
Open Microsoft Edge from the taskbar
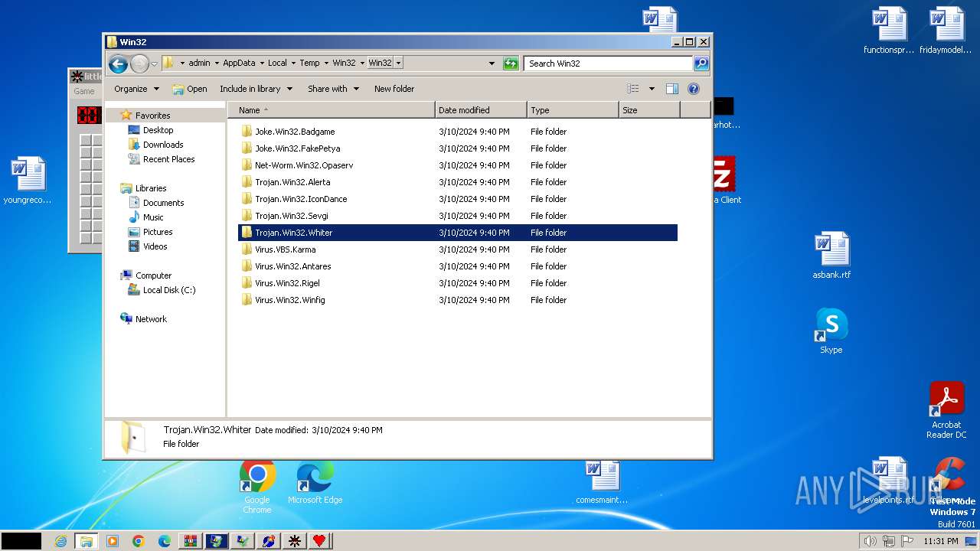tap(165, 541)
